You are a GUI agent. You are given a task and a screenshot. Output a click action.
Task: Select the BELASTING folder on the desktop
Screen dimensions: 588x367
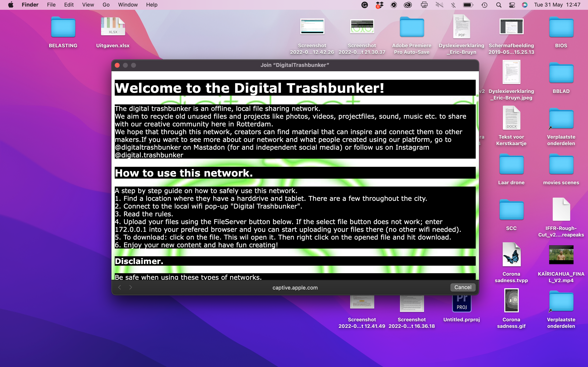point(63,27)
